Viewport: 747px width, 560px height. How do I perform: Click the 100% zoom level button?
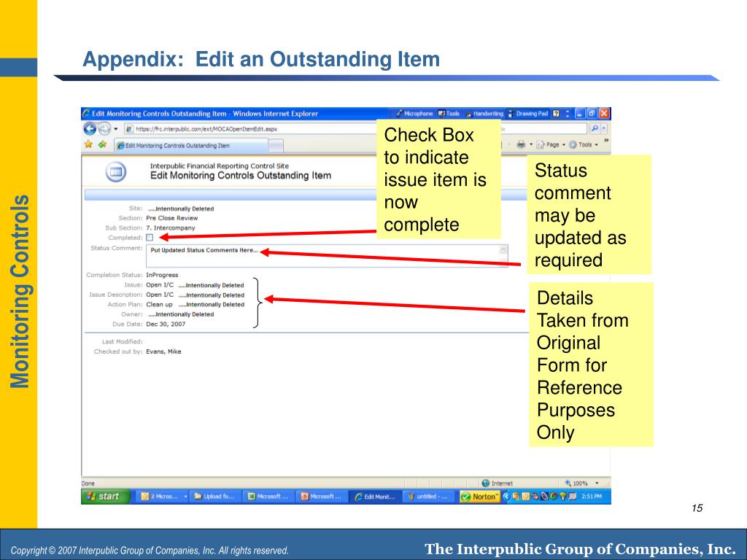pos(576,483)
